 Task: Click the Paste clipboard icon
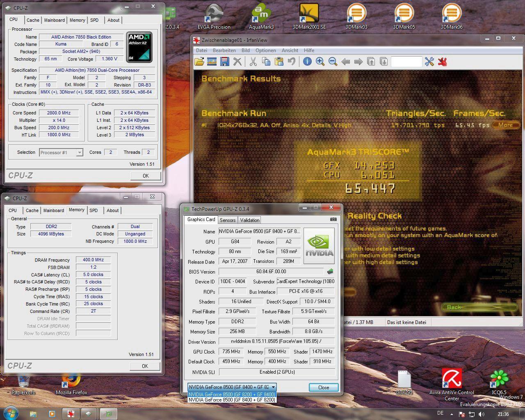(279, 62)
